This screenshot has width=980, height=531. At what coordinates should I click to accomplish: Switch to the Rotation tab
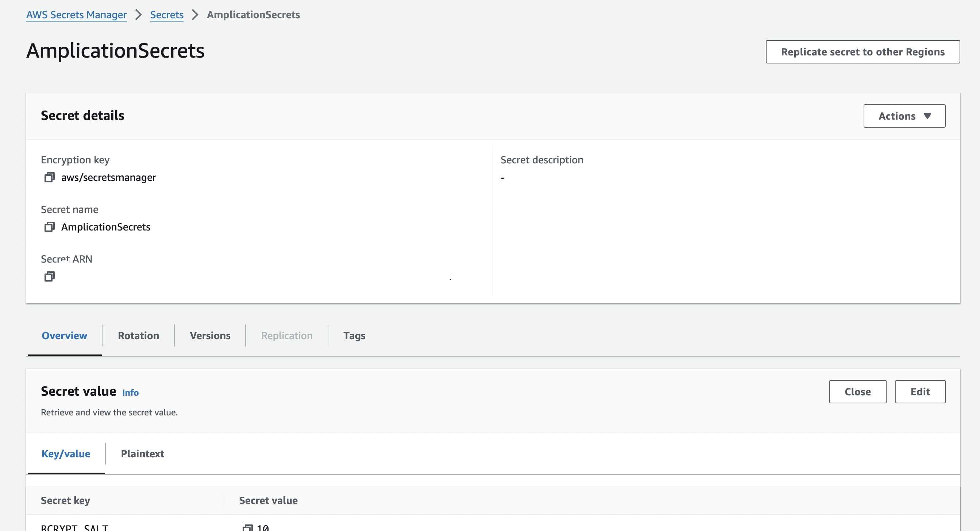pos(139,336)
